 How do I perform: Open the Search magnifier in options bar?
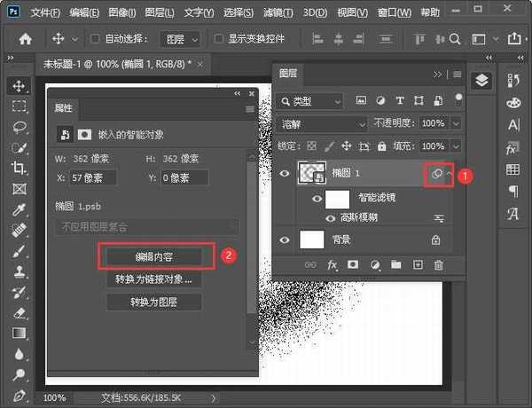pos(455,39)
